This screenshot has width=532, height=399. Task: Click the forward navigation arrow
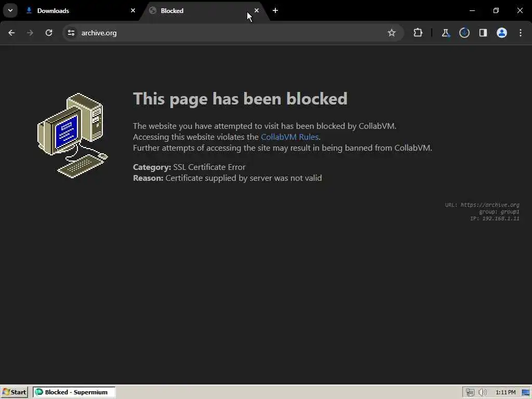[x=30, y=33]
